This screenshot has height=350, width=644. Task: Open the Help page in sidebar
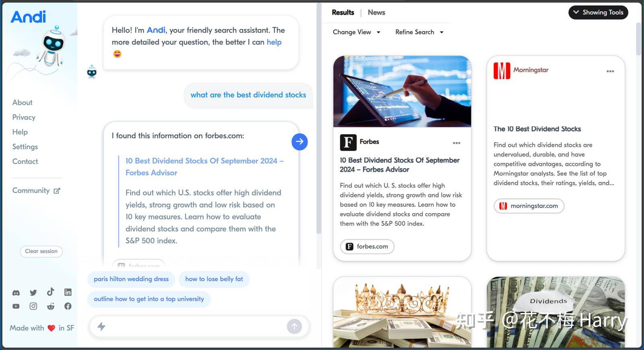20,132
